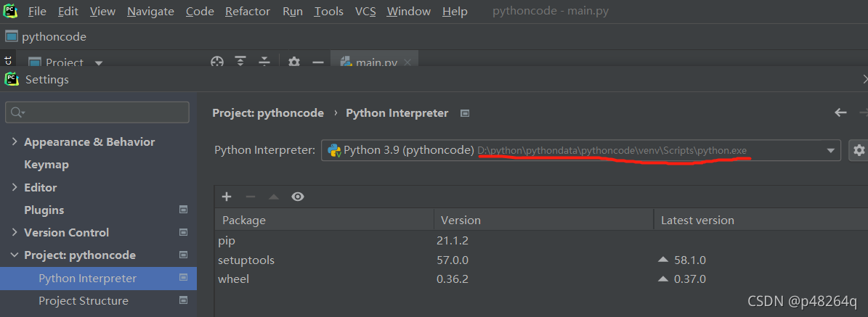Click the icon next to Python Interpreter heading
This screenshot has height=317, width=868.
(x=465, y=113)
